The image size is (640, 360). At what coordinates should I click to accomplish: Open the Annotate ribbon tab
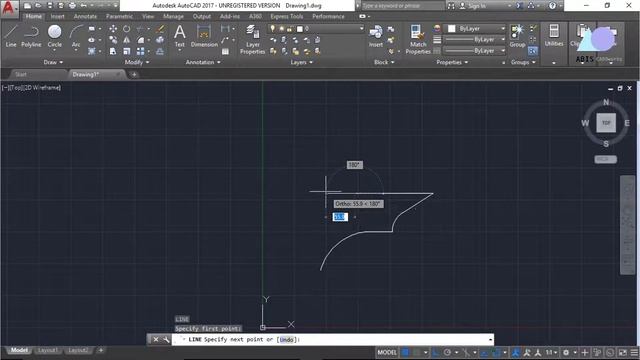coord(85,16)
